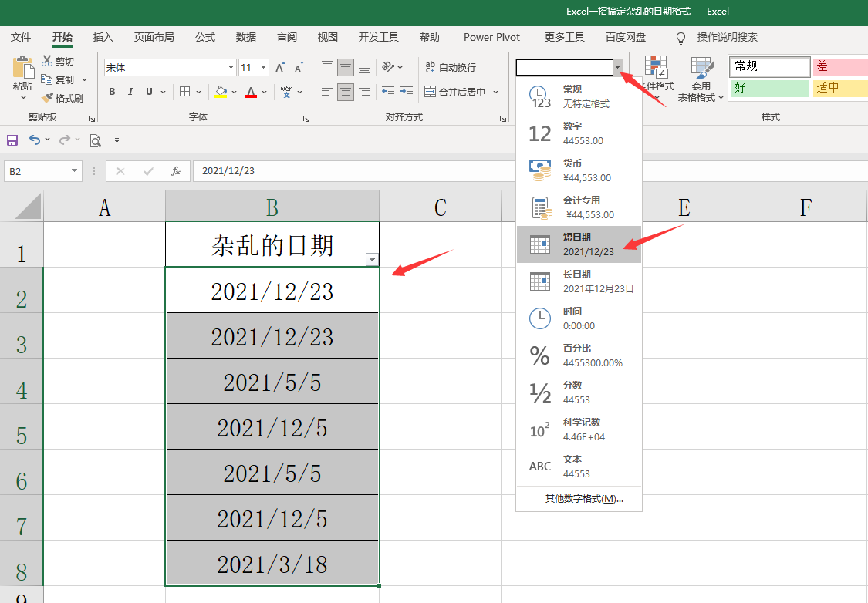The height and width of the screenshot is (603, 868).
Task: Switch to the 页面布局 tab
Action: pyautogui.click(x=154, y=37)
